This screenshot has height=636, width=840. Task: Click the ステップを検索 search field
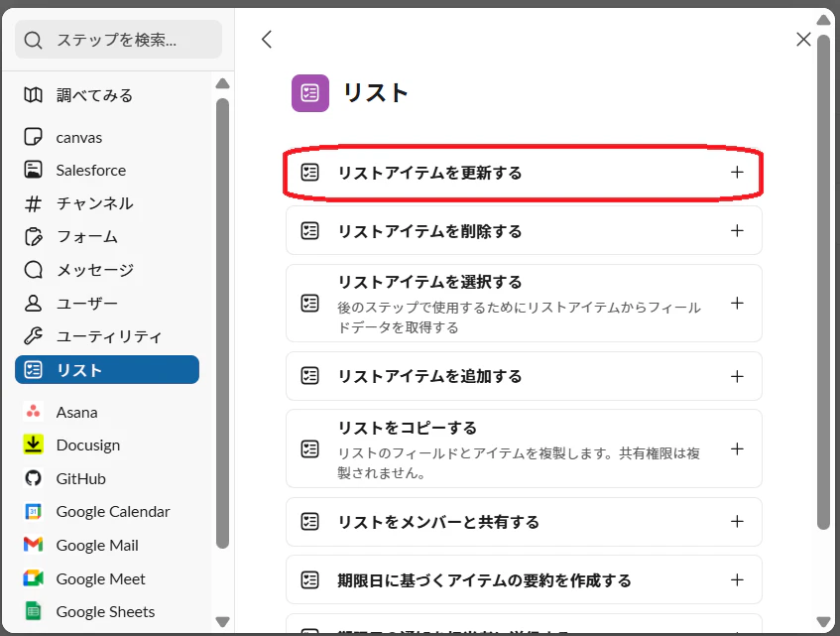coord(118,39)
